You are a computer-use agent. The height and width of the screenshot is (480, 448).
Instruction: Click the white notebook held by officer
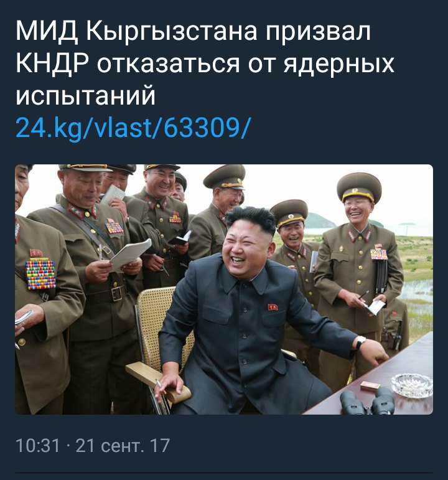(x=131, y=255)
